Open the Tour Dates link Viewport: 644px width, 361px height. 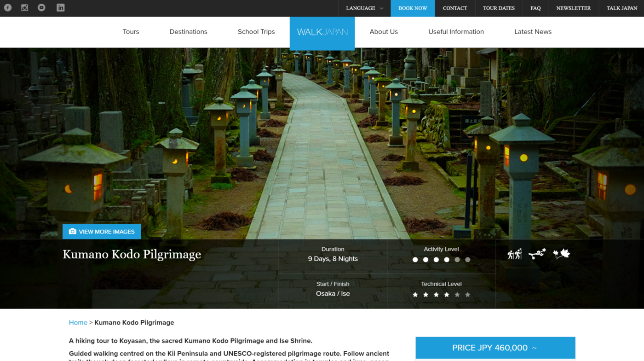pos(499,8)
